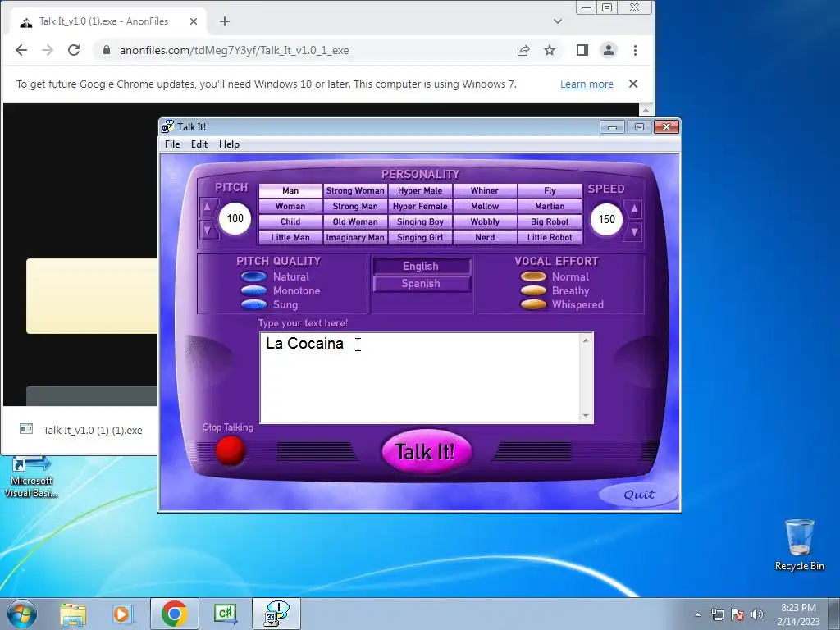Set vocal effort to Normal
Screen dimensions: 840x630
[x=533, y=276]
